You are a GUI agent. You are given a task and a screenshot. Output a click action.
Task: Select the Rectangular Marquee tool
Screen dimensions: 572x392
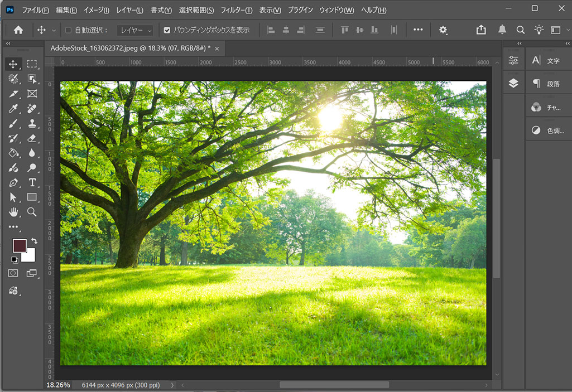coord(32,64)
